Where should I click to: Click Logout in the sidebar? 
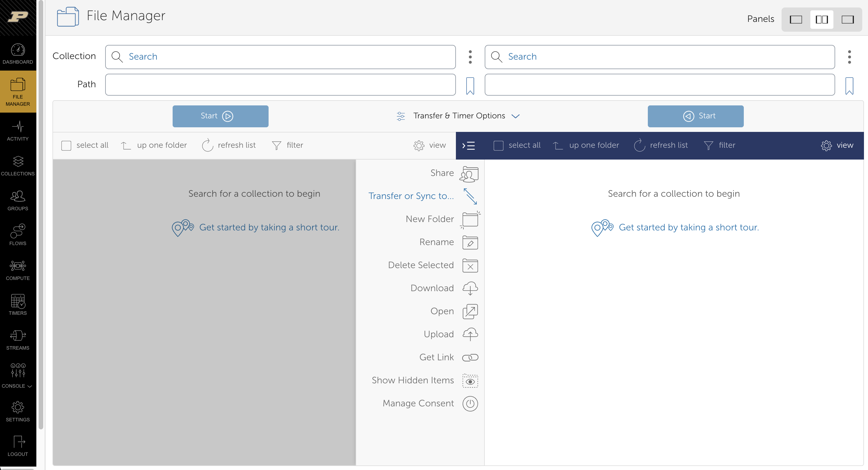click(18, 446)
